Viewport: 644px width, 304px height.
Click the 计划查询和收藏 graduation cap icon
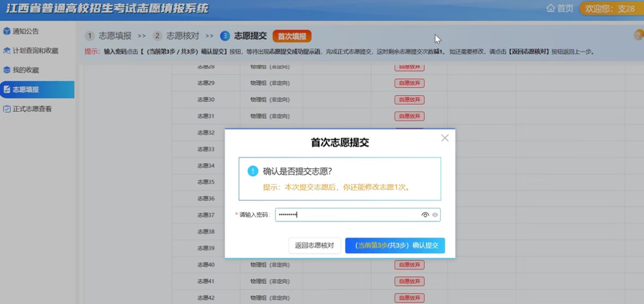click(7, 50)
